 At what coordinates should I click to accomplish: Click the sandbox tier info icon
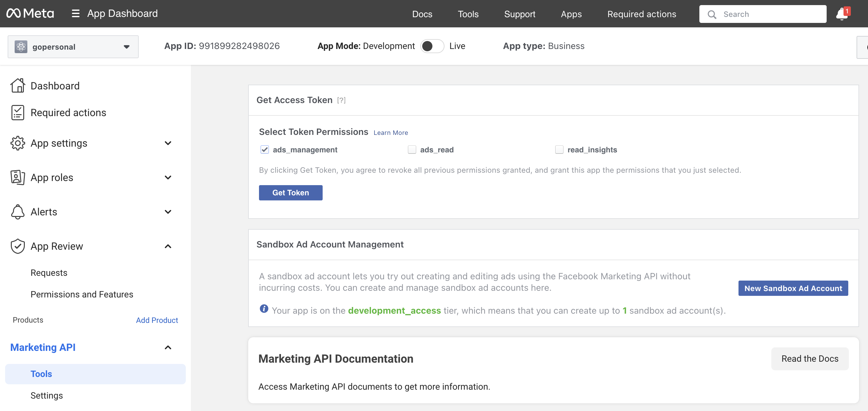[x=264, y=309]
